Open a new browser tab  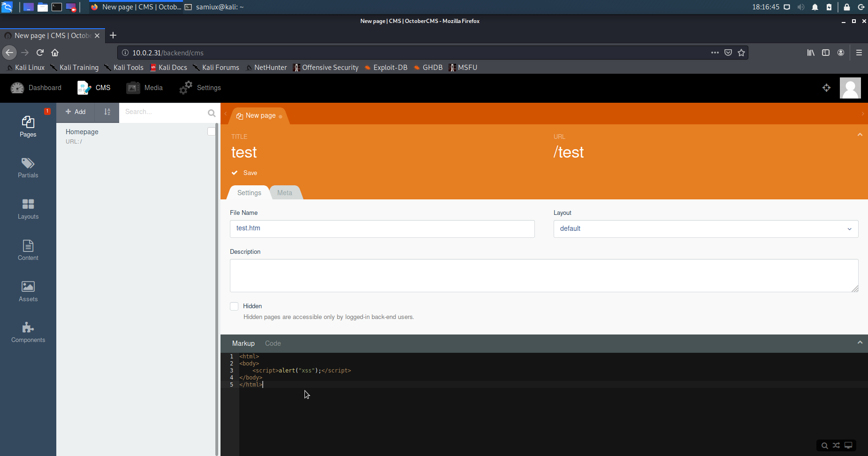(113, 35)
